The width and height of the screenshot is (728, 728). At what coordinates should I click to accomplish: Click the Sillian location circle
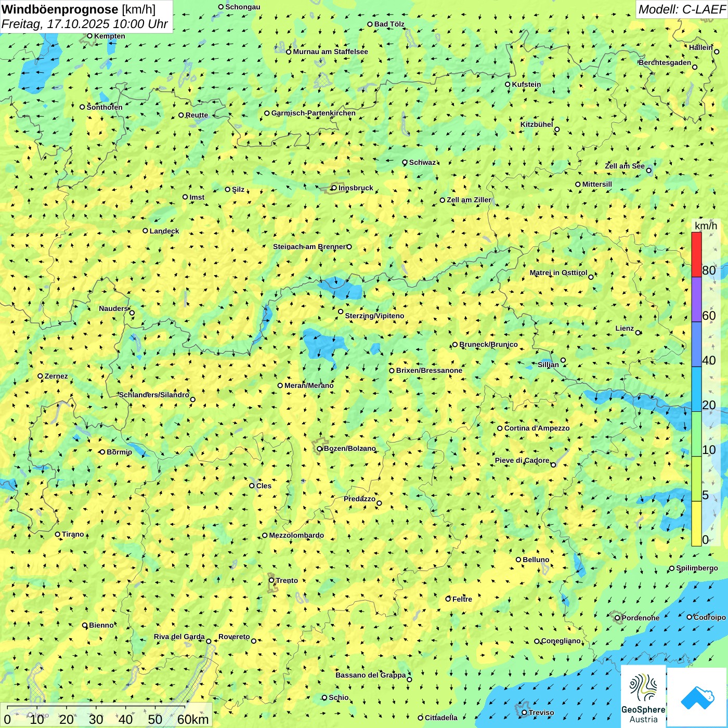(x=563, y=360)
